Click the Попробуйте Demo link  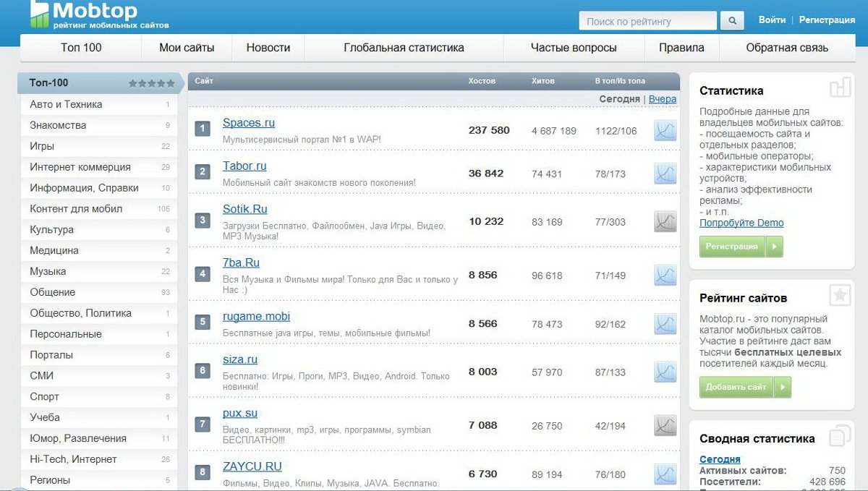click(741, 223)
